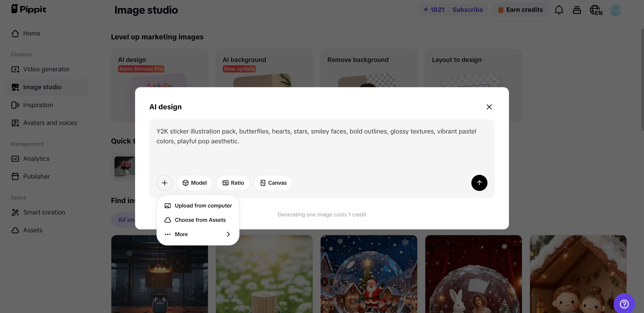Expand the More submenu arrow
Screen dimensions: 644x313
[x=228, y=234]
